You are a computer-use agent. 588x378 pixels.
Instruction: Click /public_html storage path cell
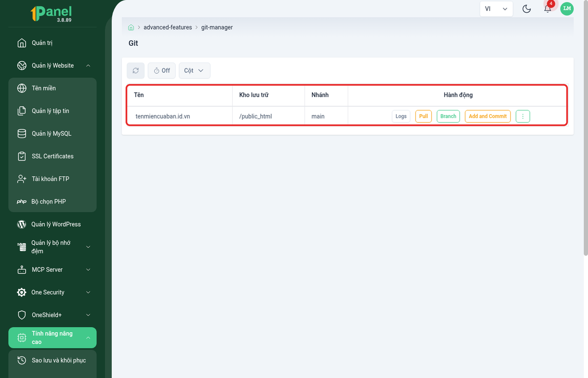coord(268,116)
